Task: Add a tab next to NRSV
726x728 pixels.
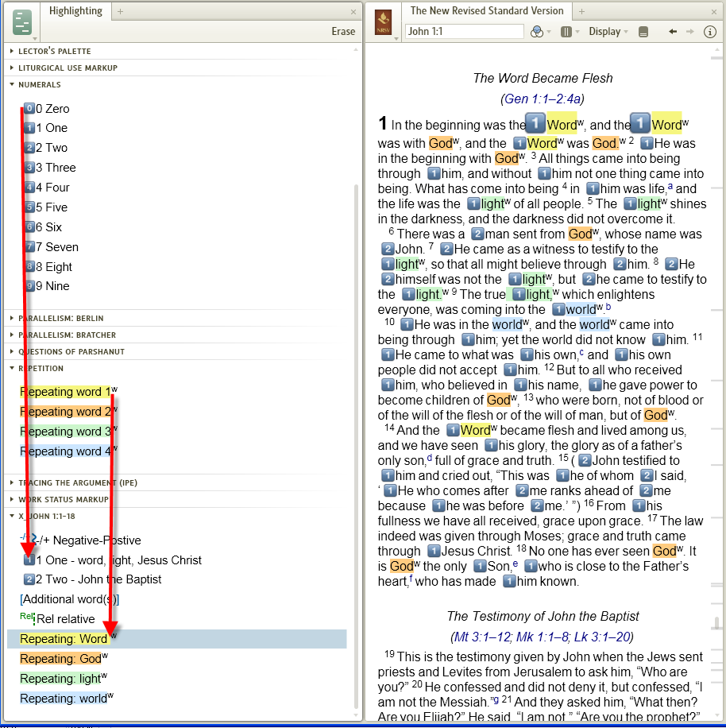Action: coord(581,12)
